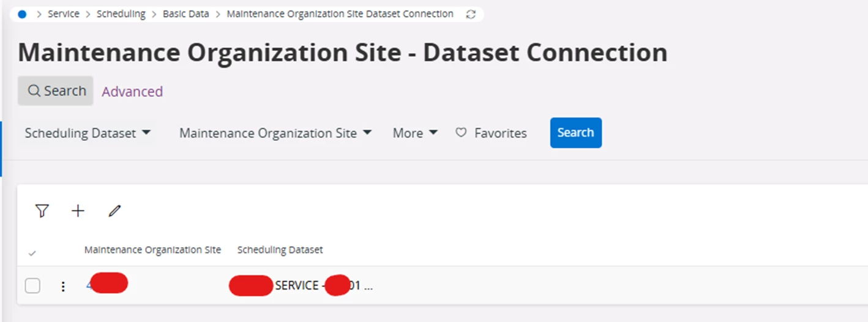This screenshot has width=868, height=322.
Task: Toggle the select-all checkmark in table header
Action: point(32,253)
